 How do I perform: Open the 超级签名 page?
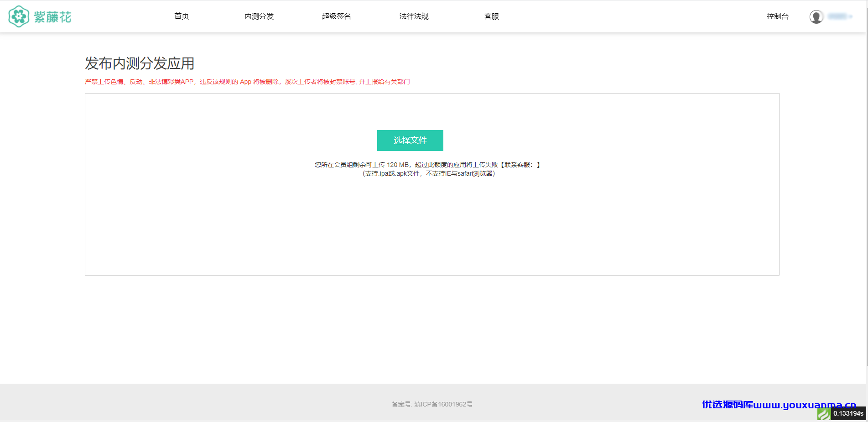337,16
